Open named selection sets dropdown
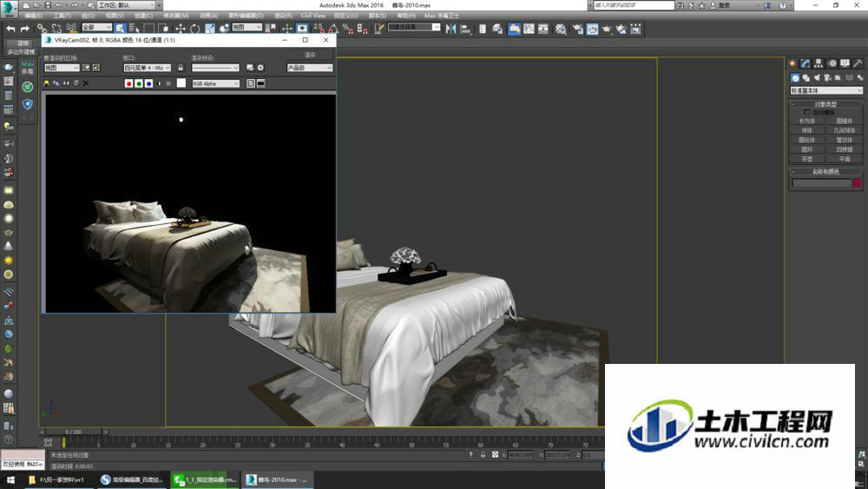This screenshot has width=868, height=489. [414, 27]
